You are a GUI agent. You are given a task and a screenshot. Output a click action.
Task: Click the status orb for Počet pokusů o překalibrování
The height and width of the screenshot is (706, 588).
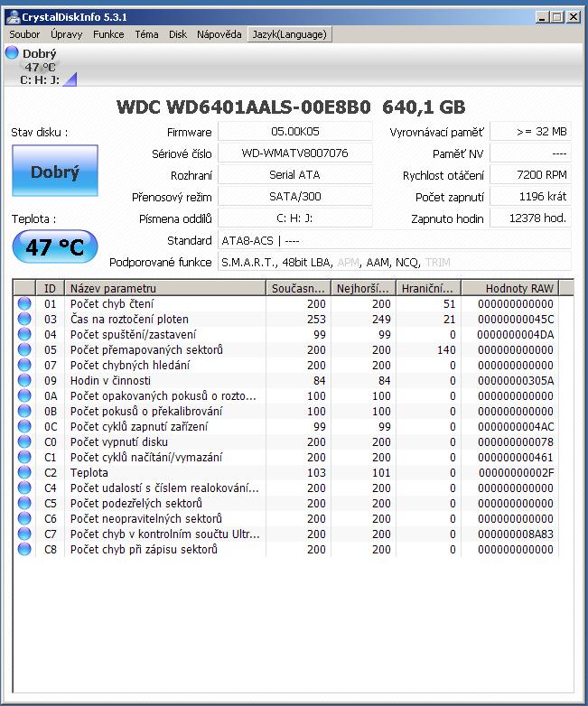(24, 411)
